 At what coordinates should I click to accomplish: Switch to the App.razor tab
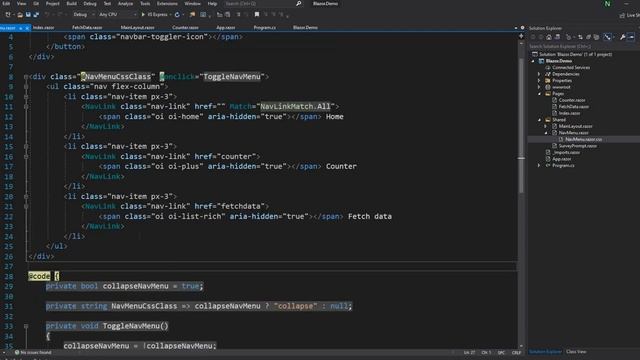pos(226,28)
